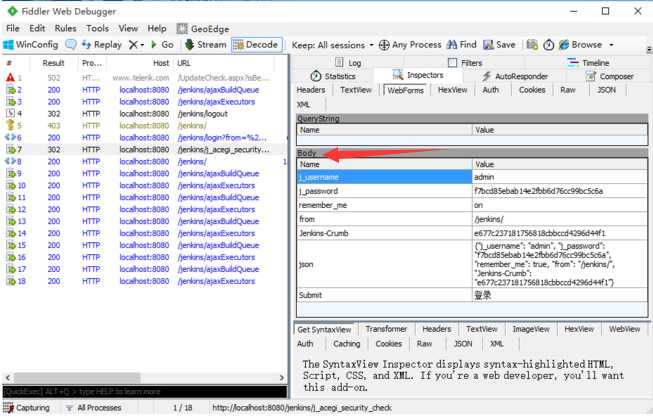653x417 pixels.
Task: Open the Help menu
Action: coord(157,28)
